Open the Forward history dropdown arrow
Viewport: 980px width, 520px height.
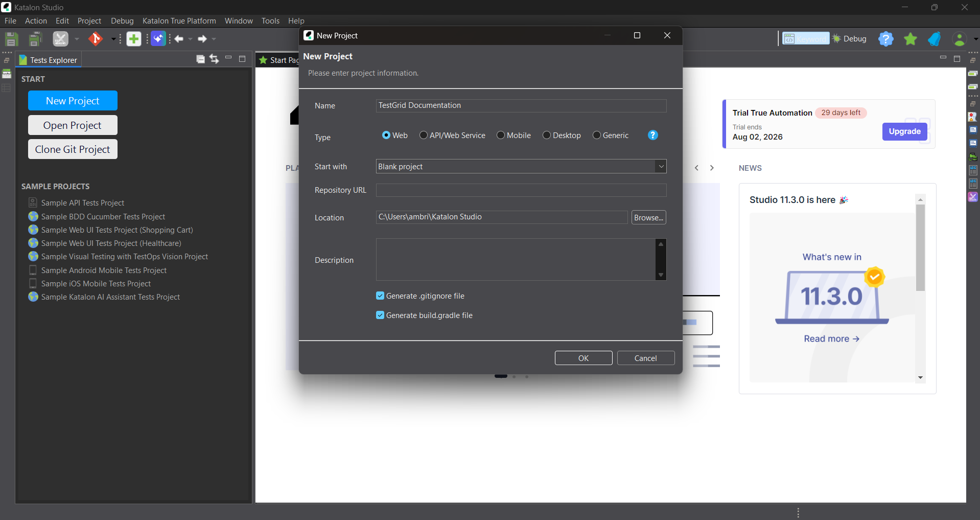214,39
